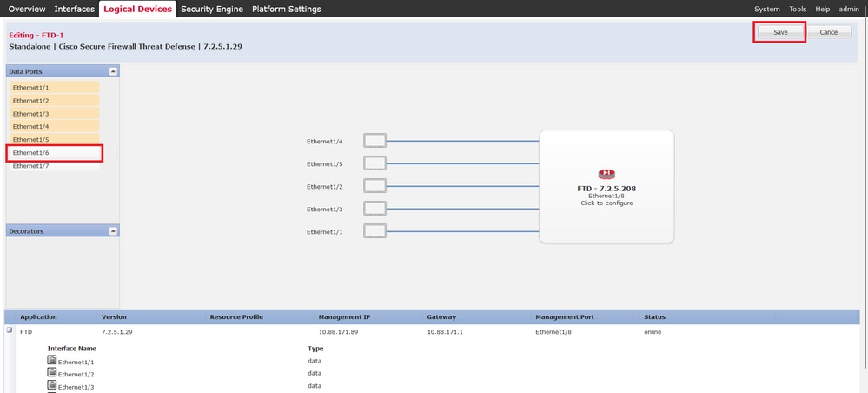Image resolution: width=868 pixels, height=393 pixels.
Task: Open the Overview tab
Action: pos(27,9)
